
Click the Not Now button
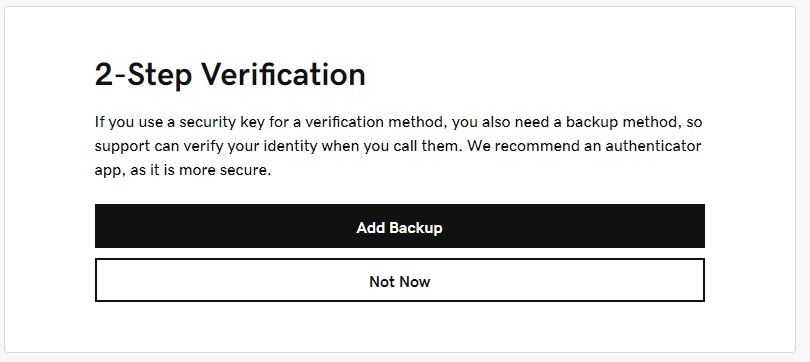coord(399,280)
